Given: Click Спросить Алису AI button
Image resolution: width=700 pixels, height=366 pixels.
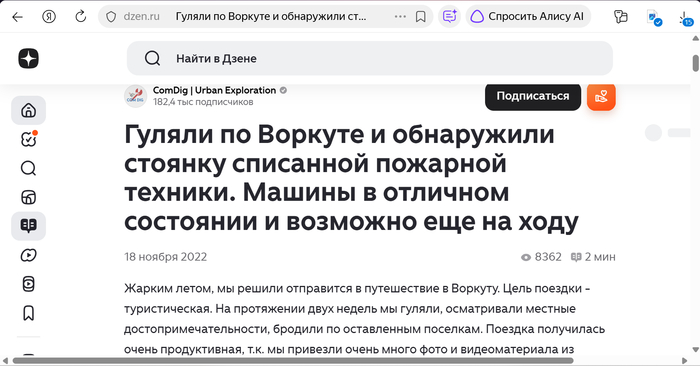Looking at the screenshot, I should coord(528,17).
